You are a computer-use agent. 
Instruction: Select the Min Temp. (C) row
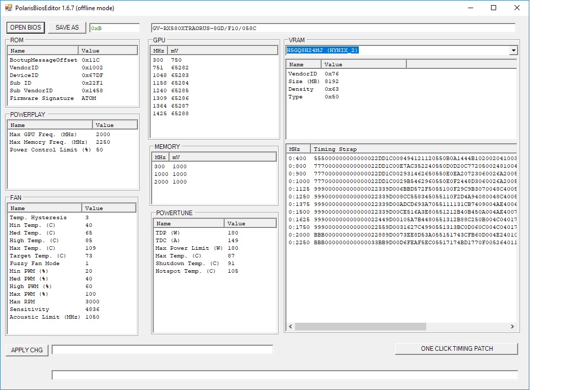[x=71, y=225]
